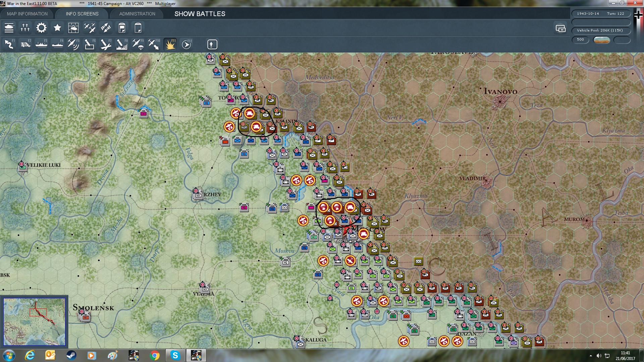Click the system tray volume icon
This screenshot has height=362, width=644.
click(599, 356)
